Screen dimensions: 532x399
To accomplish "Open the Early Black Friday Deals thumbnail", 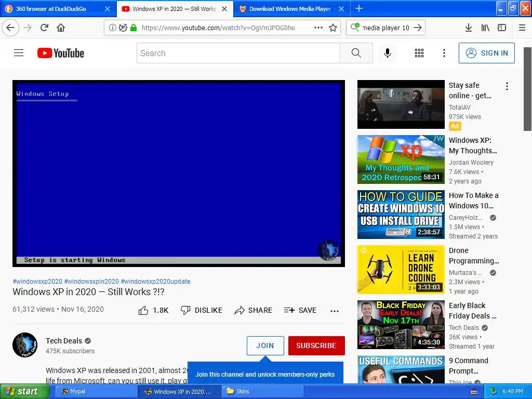I will click(x=401, y=324).
